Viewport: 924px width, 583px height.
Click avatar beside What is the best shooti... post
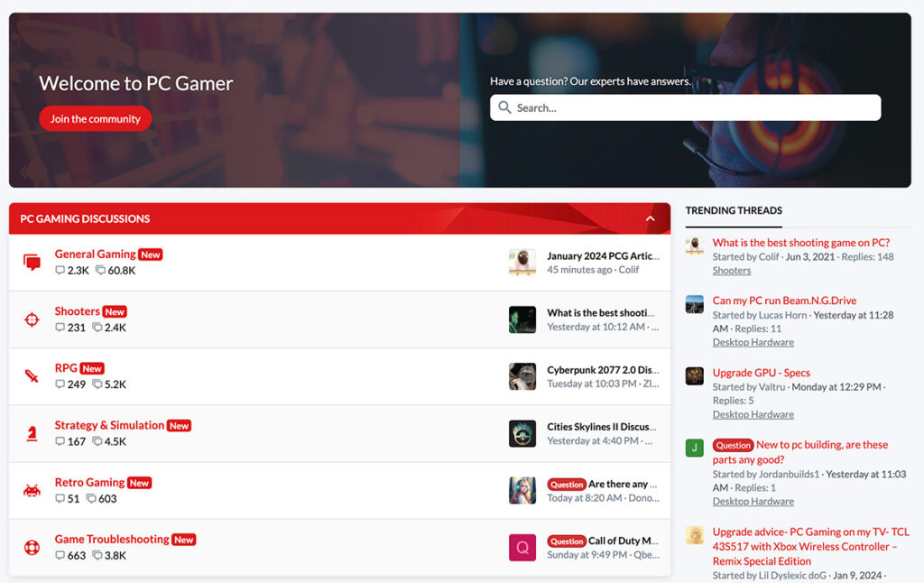522,319
